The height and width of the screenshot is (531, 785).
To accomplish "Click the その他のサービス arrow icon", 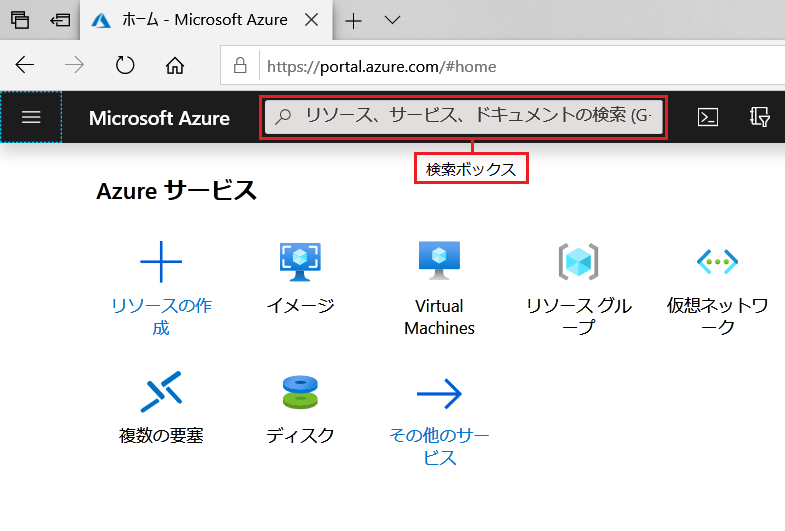I will point(439,393).
